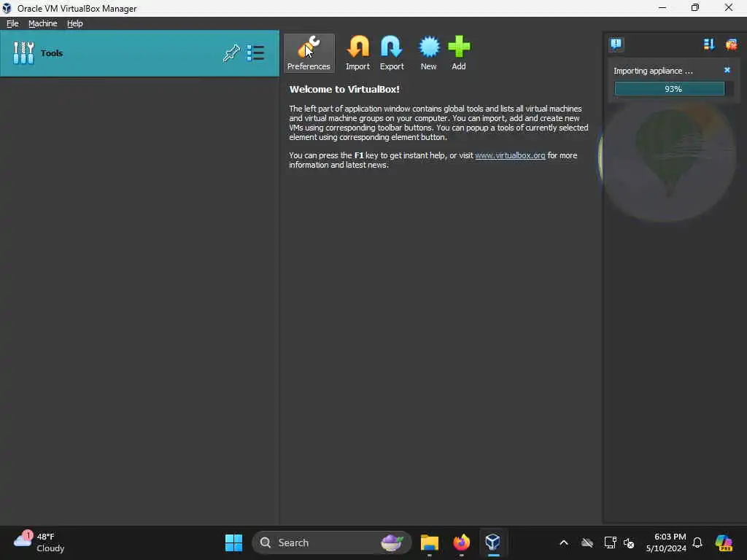The width and height of the screenshot is (747, 560).
Task: Click the clear notifications icon
Action: (731, 44)
